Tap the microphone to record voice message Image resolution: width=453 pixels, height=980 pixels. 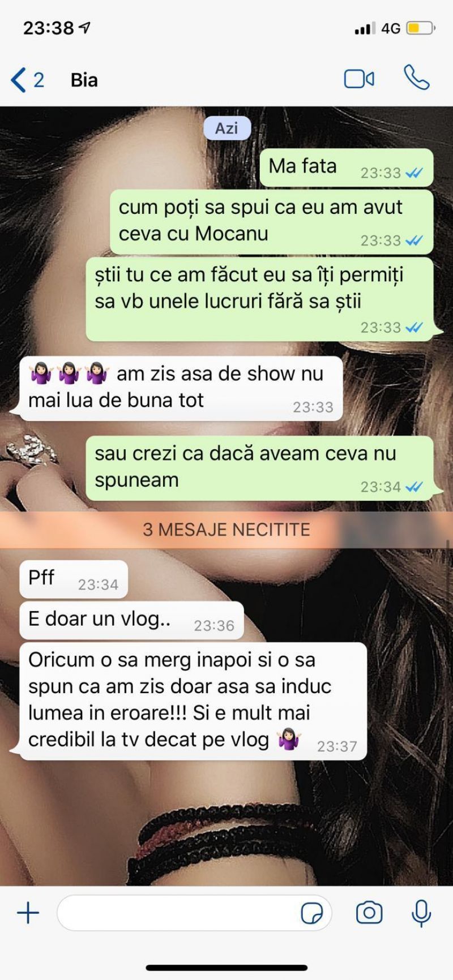[421, 913]
